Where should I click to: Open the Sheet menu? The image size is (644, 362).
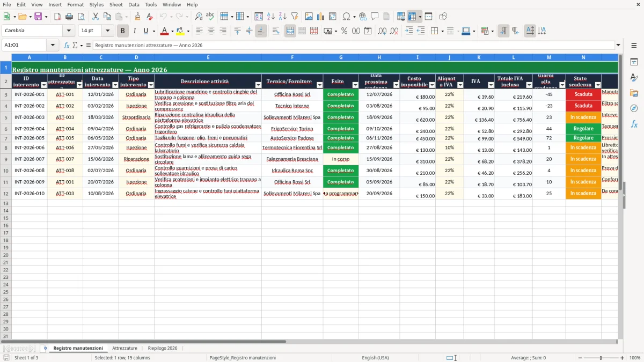[116, 4]
